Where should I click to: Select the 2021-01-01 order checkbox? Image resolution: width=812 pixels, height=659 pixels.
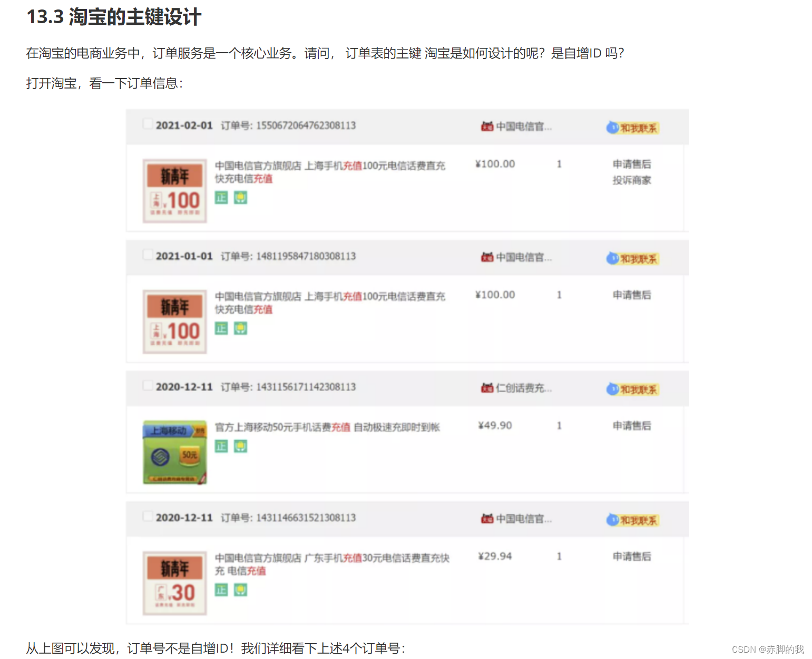[148, 254]
